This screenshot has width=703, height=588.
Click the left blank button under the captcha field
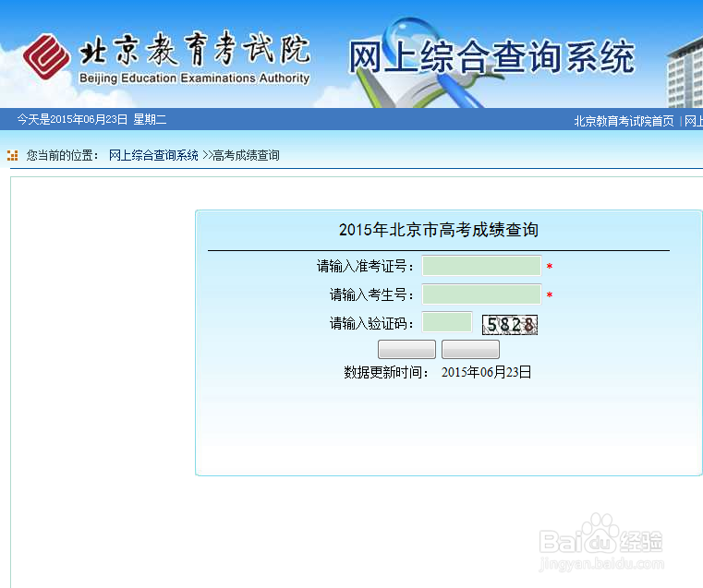click(406, 349)
